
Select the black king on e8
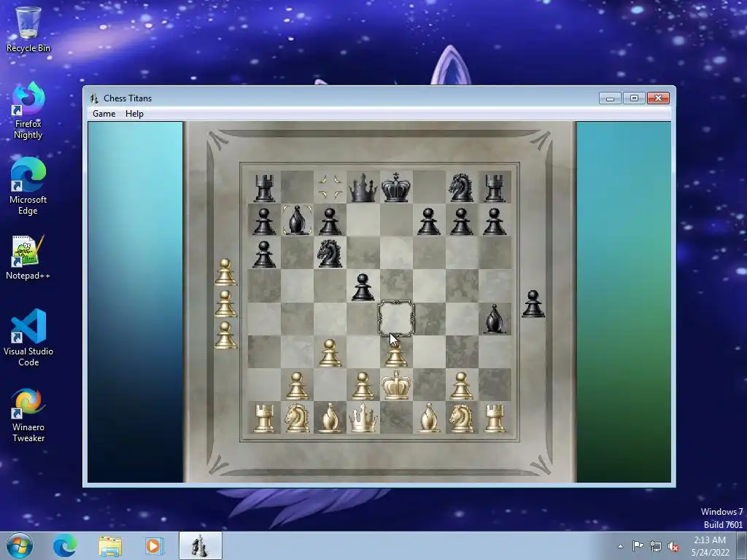396,187
